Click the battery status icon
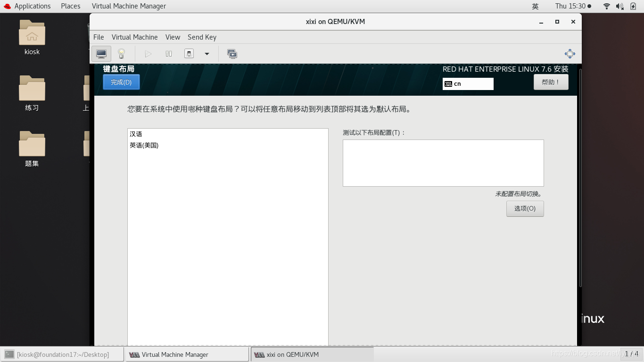The height and width of the screenshot is (362, 644). point(633,6)
